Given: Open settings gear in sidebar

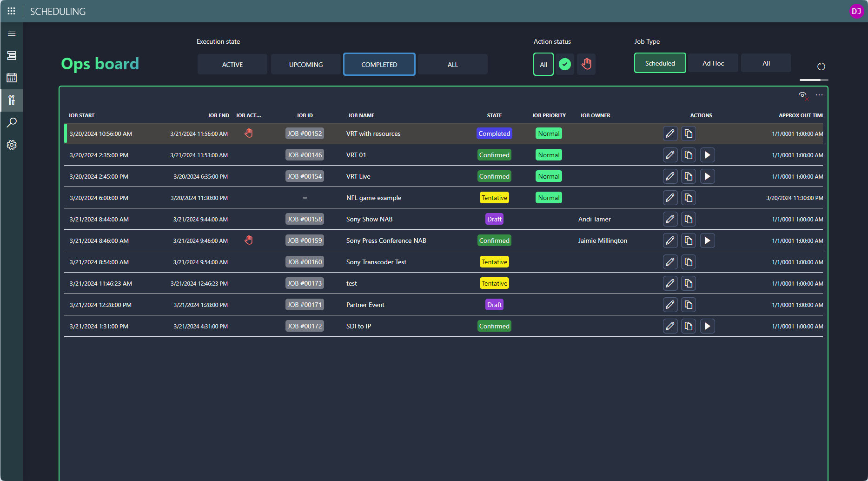Looking at the screenshot, I should point(12,145).
